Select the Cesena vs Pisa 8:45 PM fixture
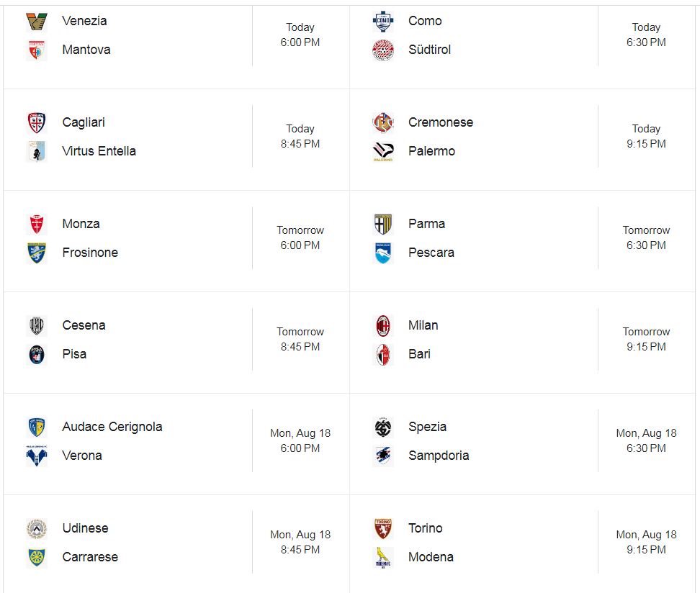The image size is (700, 593). click(176, 340)
